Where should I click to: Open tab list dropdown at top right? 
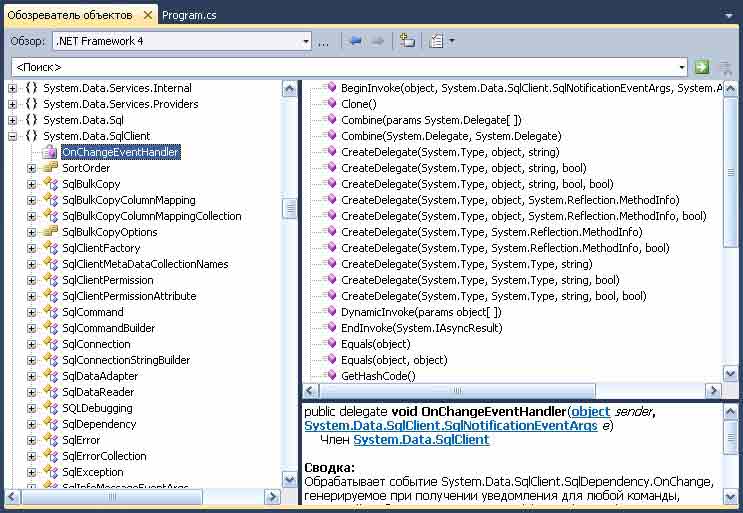coord(728,16)
